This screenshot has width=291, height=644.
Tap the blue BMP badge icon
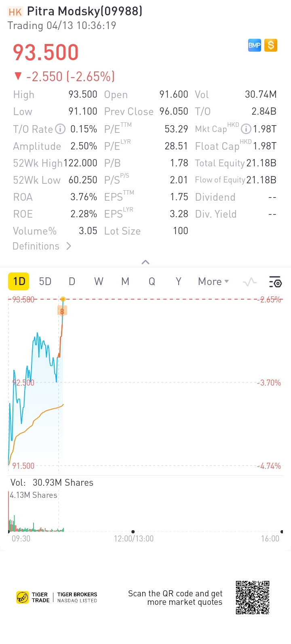tap(254, 45)
